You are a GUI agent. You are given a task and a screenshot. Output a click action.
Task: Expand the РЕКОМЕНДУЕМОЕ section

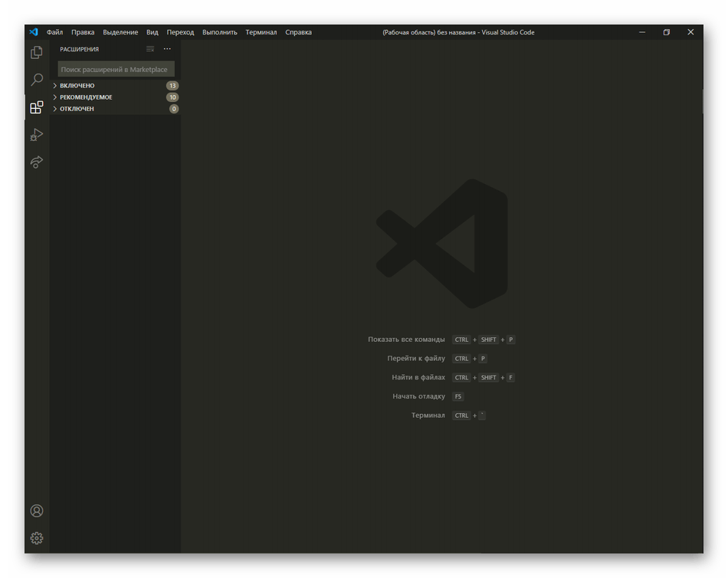pos(86,97)
